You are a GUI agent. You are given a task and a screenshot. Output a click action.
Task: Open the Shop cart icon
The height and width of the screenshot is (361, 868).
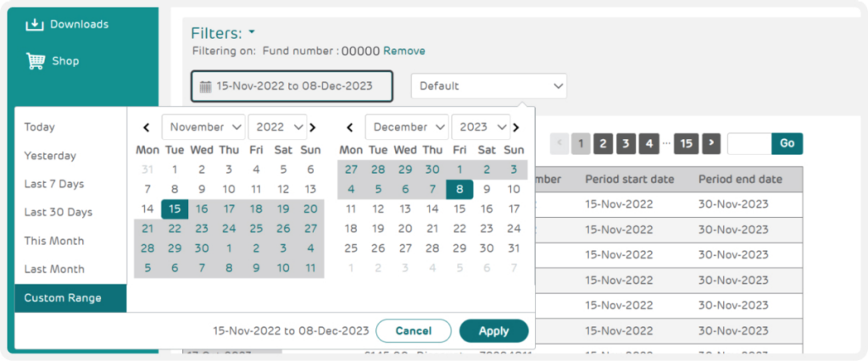coord(35,61)
